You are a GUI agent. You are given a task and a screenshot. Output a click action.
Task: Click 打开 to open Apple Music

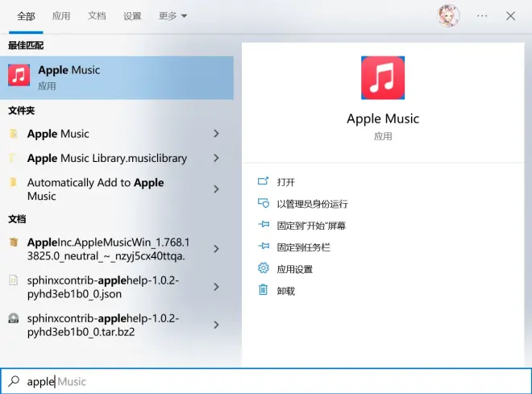tap(285, 182)
